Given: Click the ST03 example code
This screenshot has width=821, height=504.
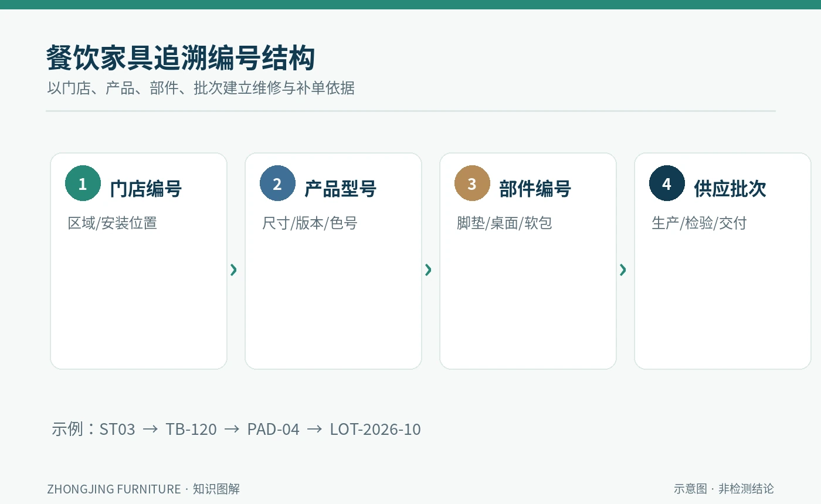Looking at the screenshot, I should [117, 430].
